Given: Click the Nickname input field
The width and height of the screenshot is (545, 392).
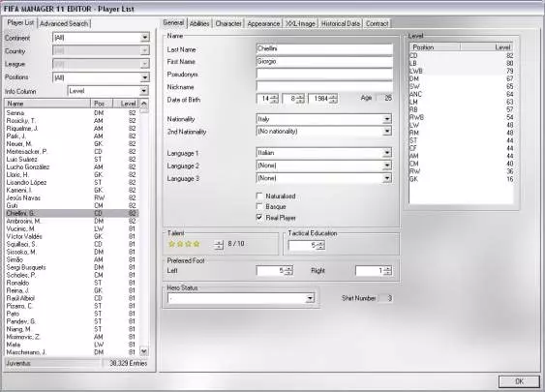Looking at the screenshot, I should 324,86.
